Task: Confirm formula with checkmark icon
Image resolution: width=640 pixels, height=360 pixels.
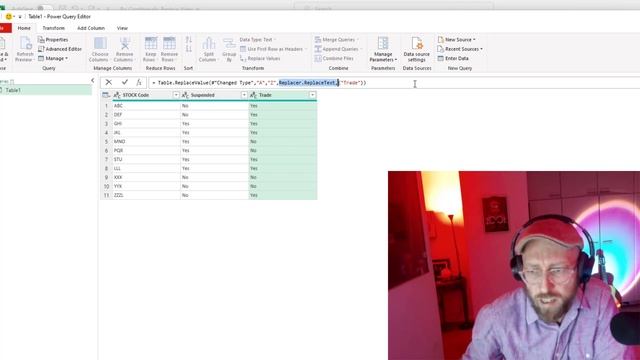Action: 124,82
